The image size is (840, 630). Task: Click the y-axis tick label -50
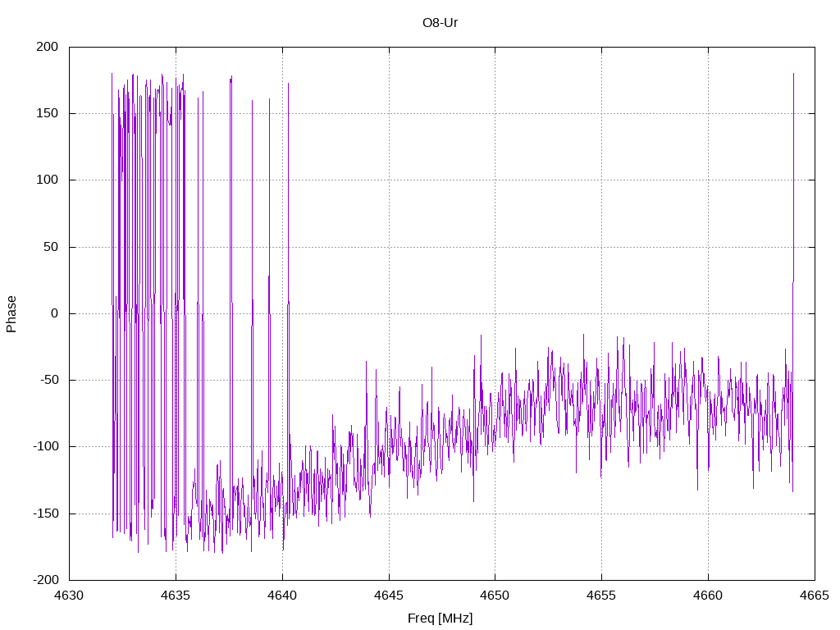pyautogui.click(x=48, y=381)
